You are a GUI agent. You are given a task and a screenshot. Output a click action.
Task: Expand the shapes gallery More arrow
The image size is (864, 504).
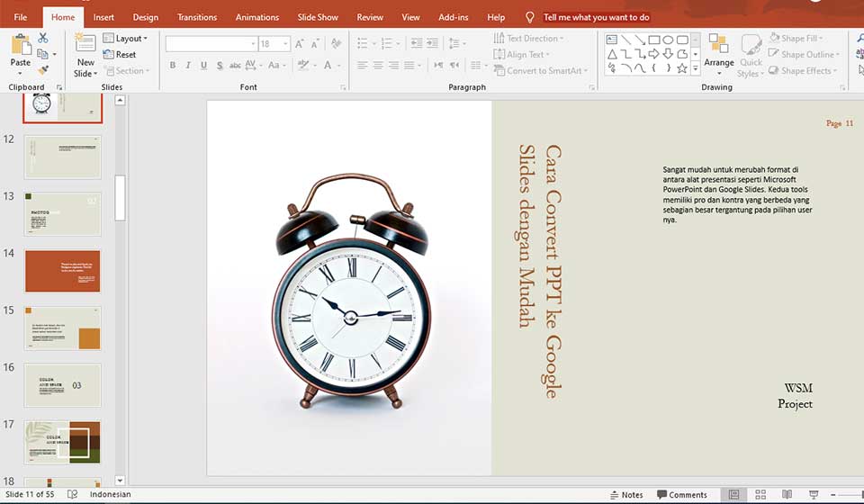[696, 68]
